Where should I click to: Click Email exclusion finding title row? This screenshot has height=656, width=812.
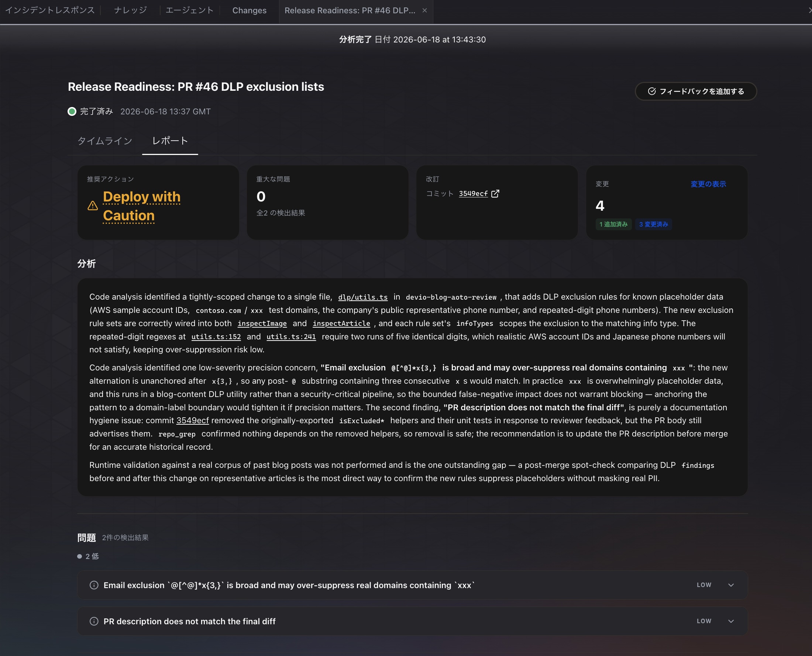click(x=412, y=585)
